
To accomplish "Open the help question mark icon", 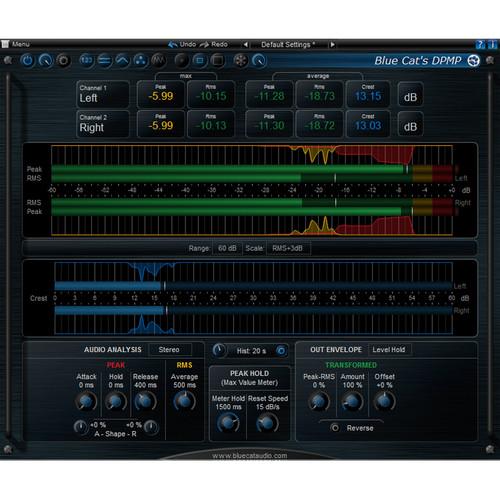I will [x=480, y=44].
